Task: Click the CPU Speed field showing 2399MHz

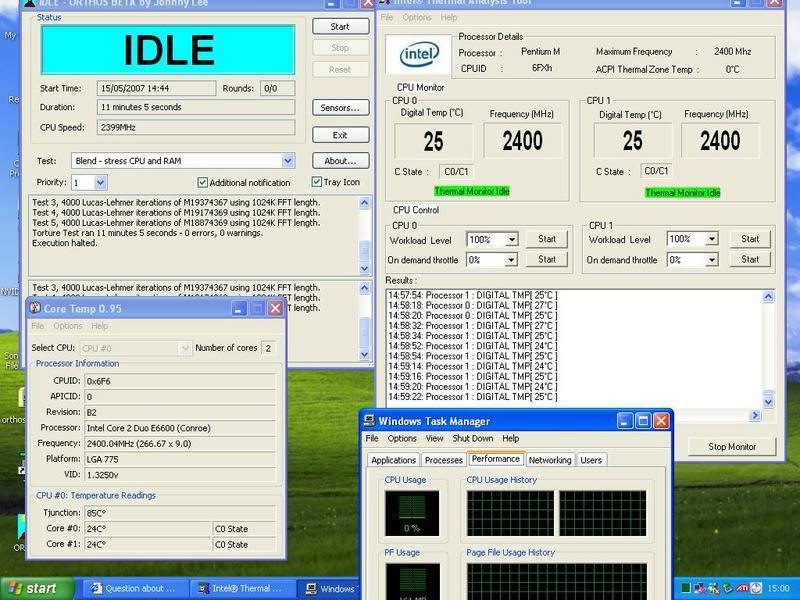Action: pyautogui.click(x=196, y=128)
